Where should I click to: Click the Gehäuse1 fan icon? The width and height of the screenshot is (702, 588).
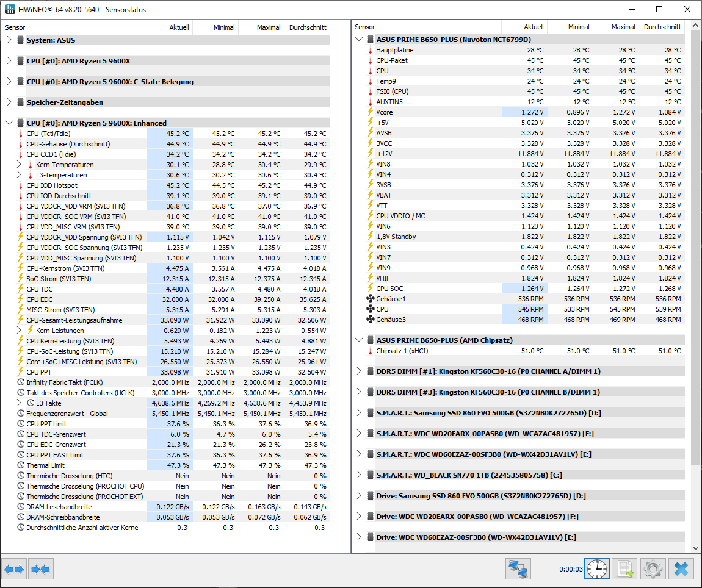tap(371, 299)
